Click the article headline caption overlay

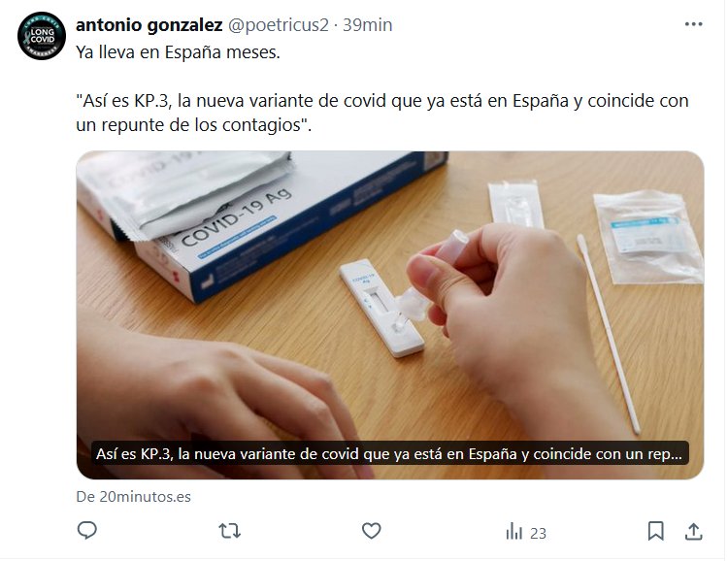389,453
